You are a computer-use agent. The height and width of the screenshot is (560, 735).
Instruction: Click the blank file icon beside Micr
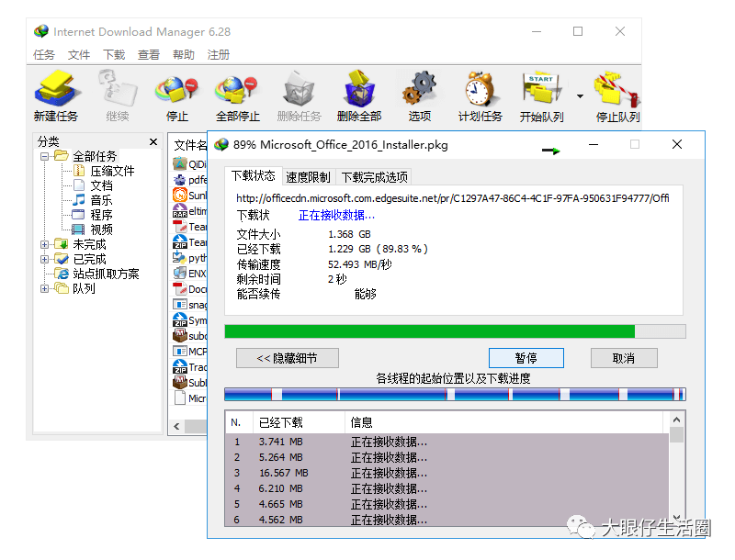tap(180, 398)
